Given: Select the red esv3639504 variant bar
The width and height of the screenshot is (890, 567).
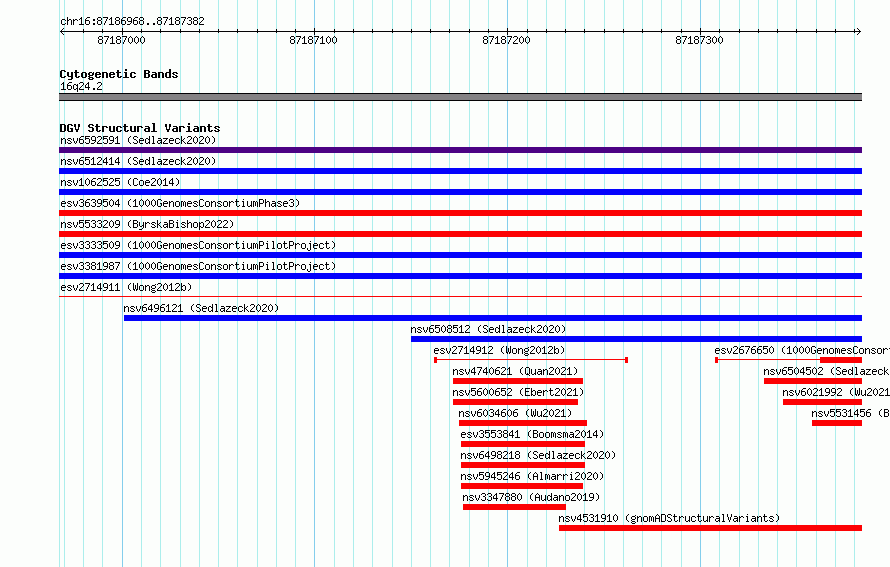Looking at the screenshot, I should (460, 213).
